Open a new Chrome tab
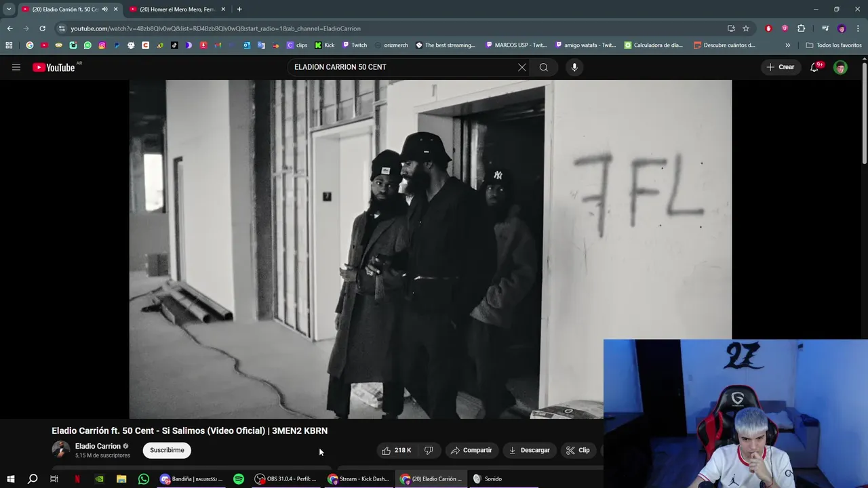868x488 pixels. tap(239, 9)
